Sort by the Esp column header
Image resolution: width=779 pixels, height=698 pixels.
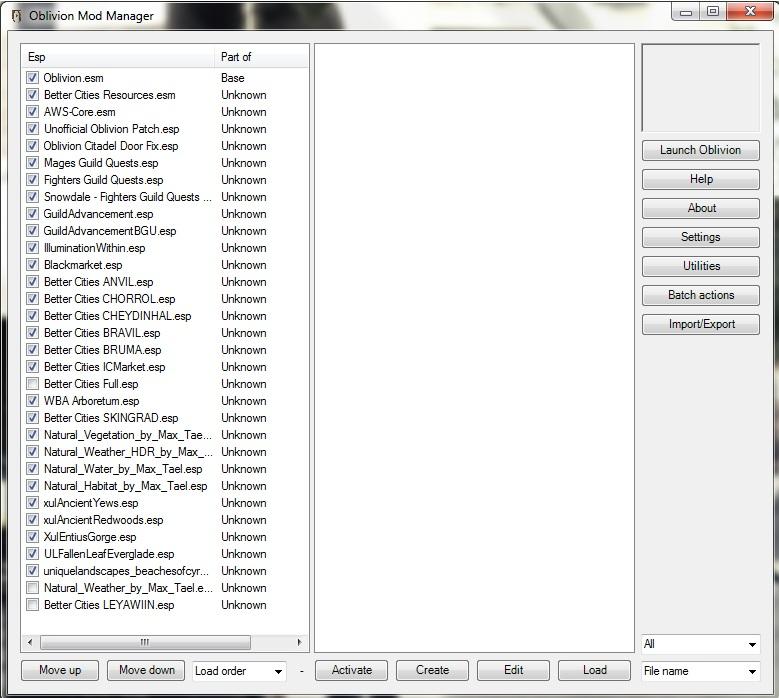[x=118, y=57]
